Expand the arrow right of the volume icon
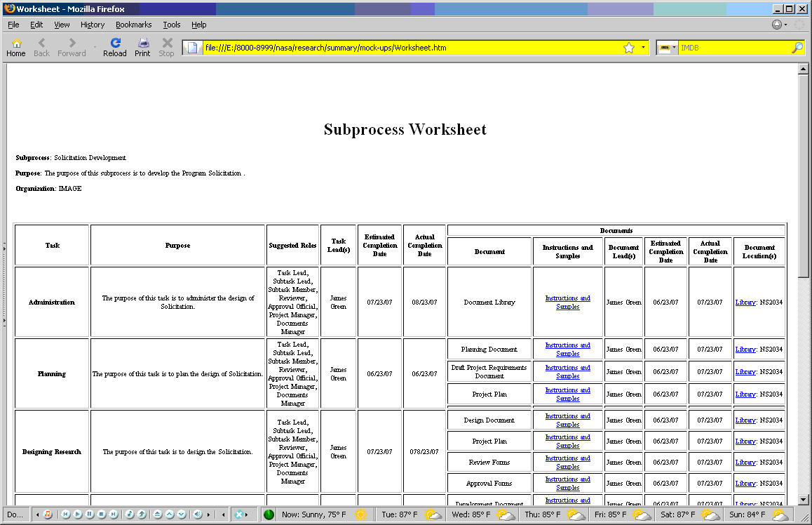Image resolution: width=812 pixels, height=525 pixels. pyautogui.click(x=209, y=514)
